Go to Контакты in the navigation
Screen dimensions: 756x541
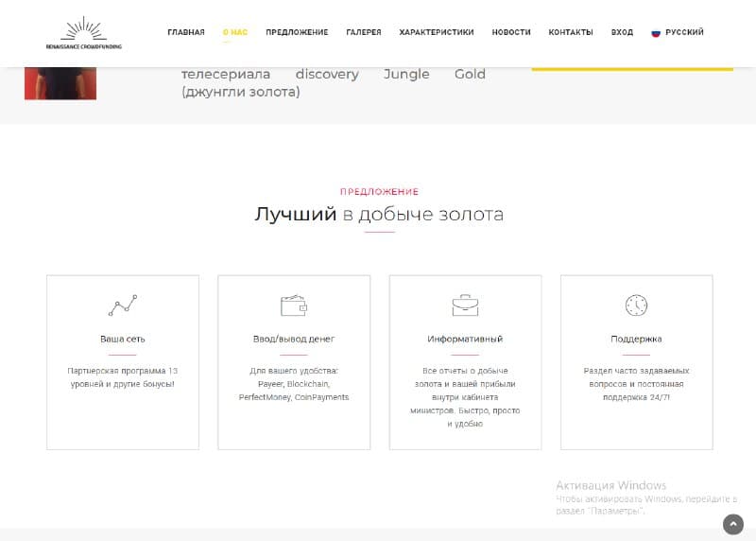tap(571, 32)
